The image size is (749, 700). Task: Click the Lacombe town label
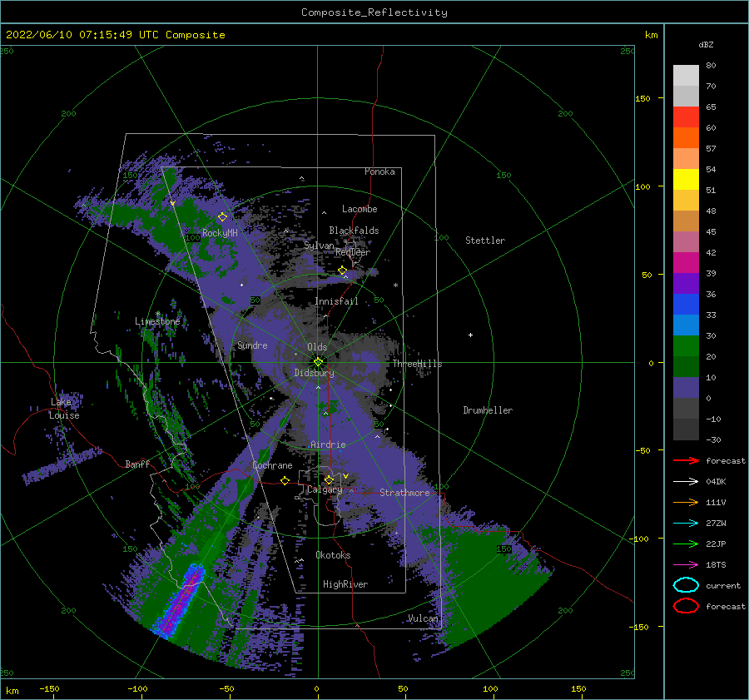tap(360, 209)
